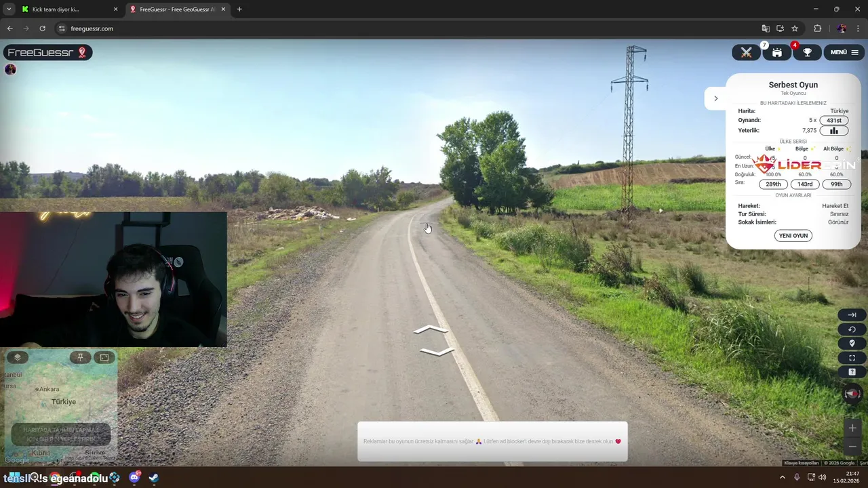Switch map layers on the mini map
This screenshot has width=868, height=488.
[x=18, y=357]
